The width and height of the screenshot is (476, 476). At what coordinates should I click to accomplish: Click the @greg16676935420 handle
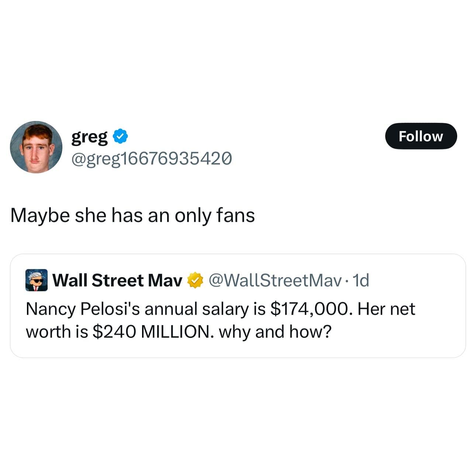152,158
